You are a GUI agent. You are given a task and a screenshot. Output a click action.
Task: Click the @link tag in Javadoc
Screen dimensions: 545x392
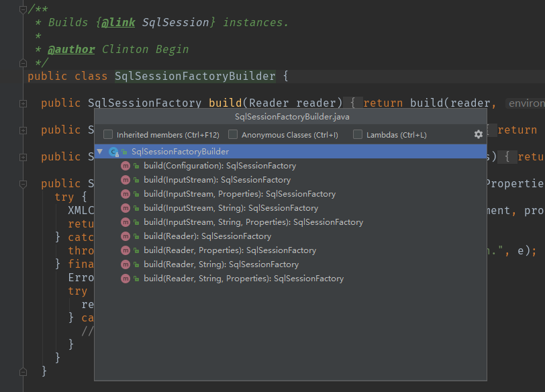coord(118,22)
